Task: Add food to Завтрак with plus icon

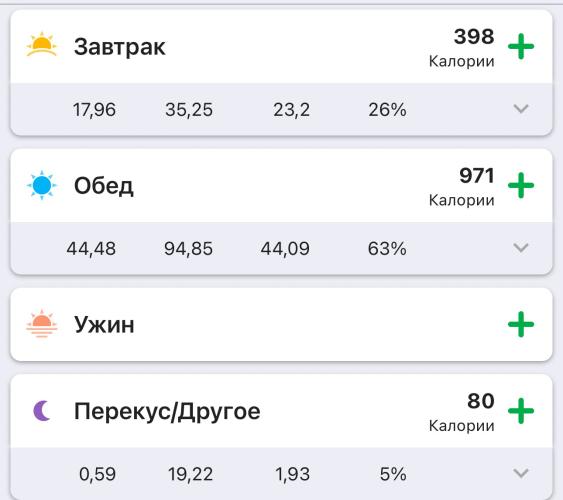Action: [521, 46]
